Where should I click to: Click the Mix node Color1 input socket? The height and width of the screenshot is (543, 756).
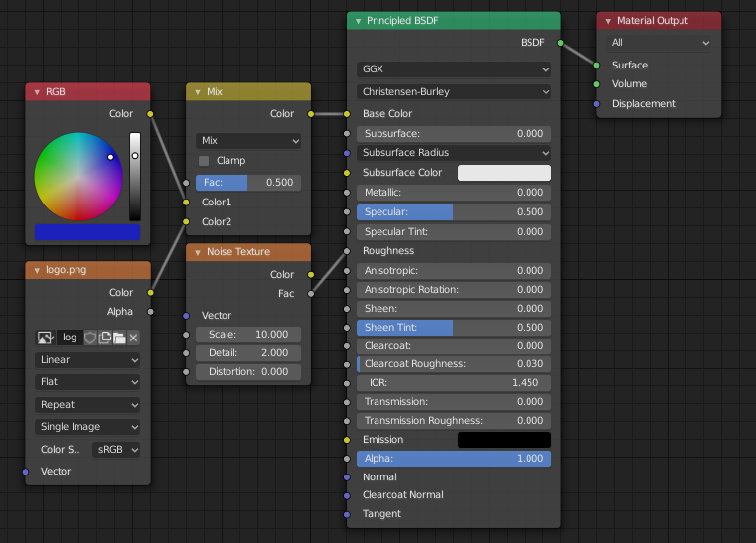point(186,203)
